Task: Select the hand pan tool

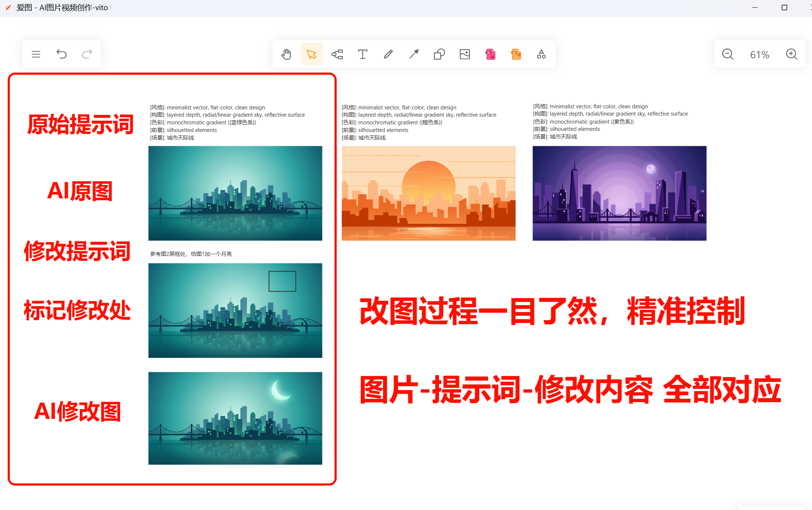Action: click(286, 54)
